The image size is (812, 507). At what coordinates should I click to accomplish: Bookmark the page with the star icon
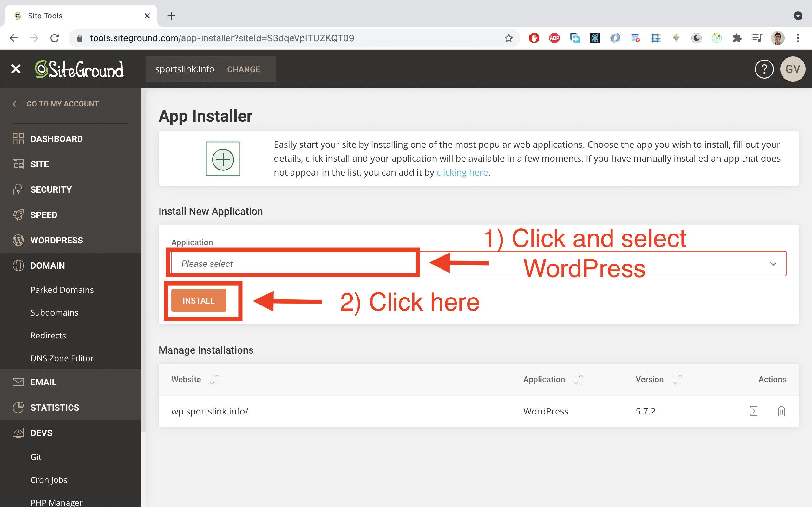pyautogui.click(x=509, y=38)
